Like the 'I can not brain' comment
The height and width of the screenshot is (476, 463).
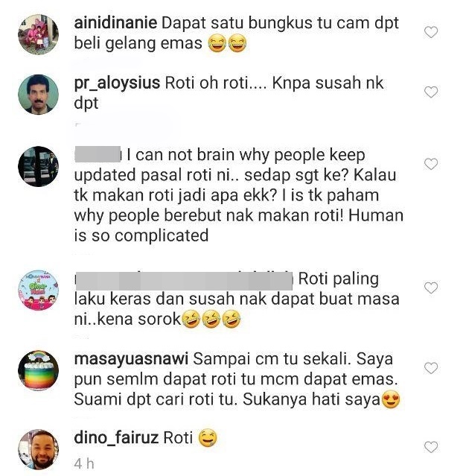[x=430, y=164]
